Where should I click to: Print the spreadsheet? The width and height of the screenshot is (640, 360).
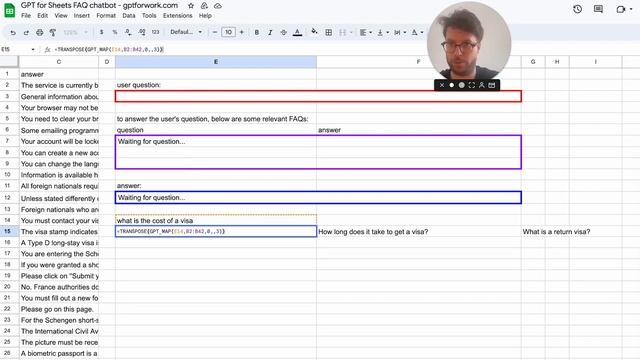tap(40, 32)
